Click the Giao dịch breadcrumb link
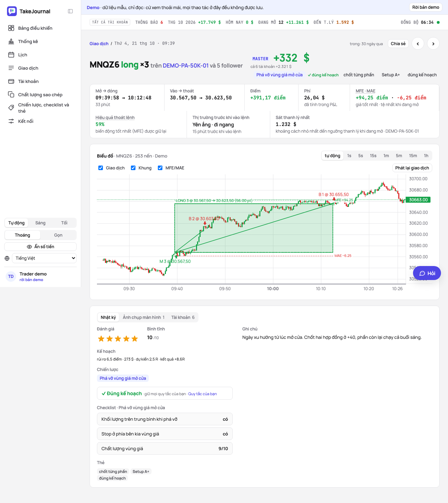Screen dimensions: 448x503 99,44
